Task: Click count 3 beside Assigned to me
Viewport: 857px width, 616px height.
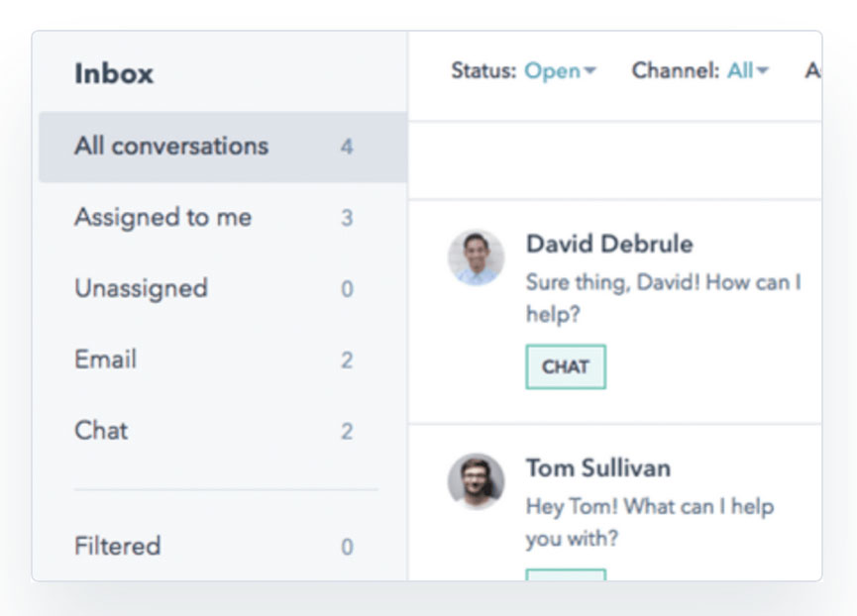Action: 347,218
